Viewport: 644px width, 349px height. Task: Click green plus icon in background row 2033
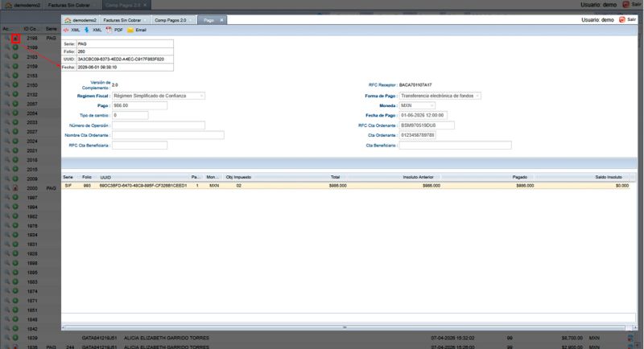pos(15,122)
